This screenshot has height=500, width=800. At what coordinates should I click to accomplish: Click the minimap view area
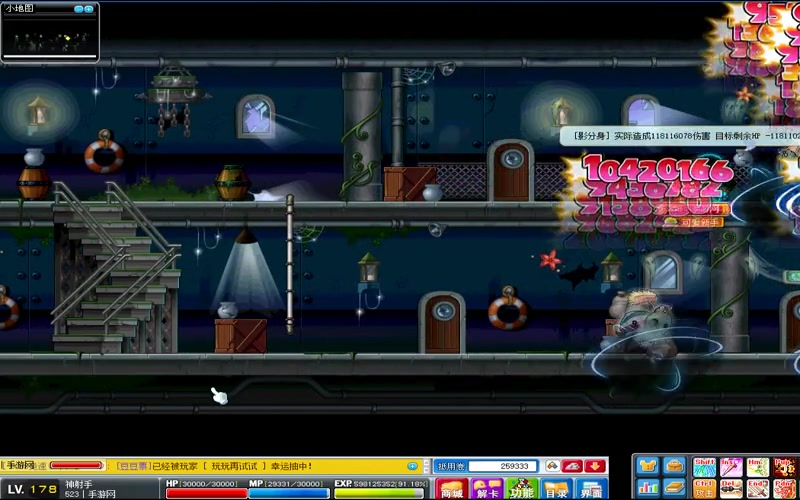49,38
